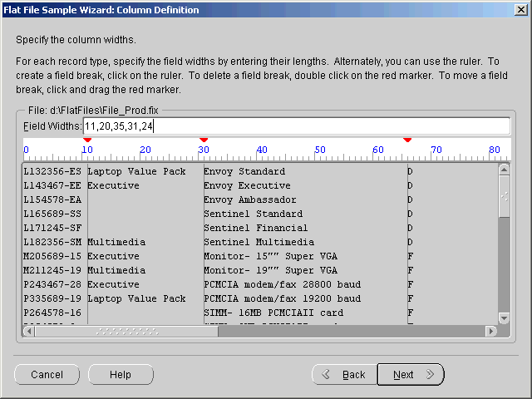Click the 'F' flag in P264578-16 row

coord(410,313)
